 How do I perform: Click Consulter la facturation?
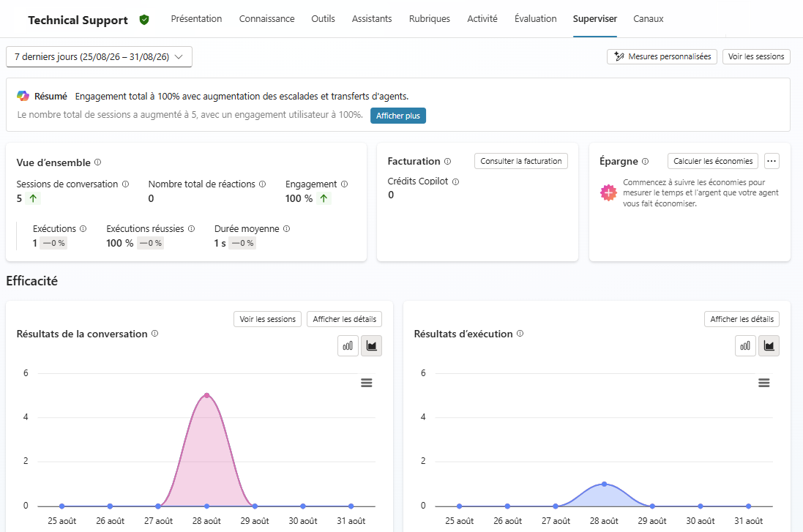pyautogui.click(x=521, y=161)
